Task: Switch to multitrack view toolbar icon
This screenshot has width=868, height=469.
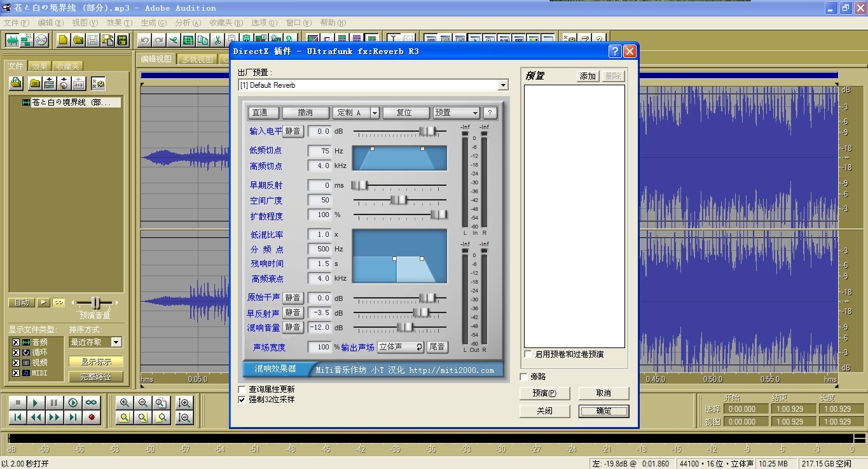Action: (27, 40)
